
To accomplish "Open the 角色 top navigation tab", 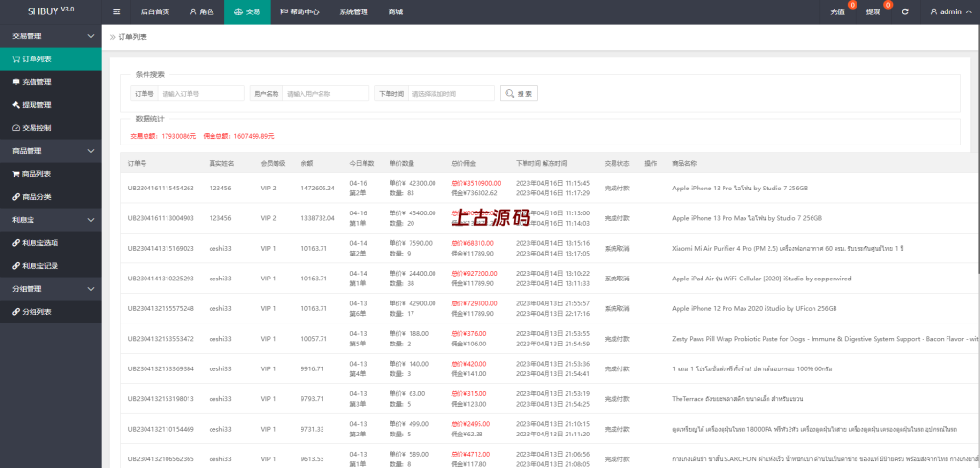I will click(x=202, y=11).
